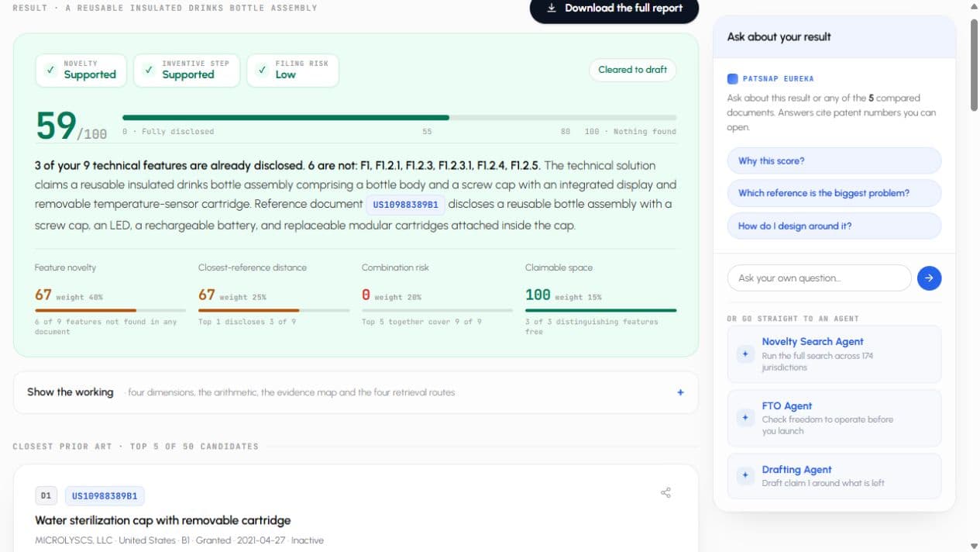
Task: Click the Claimable space score 100
Action: (538, 295)
